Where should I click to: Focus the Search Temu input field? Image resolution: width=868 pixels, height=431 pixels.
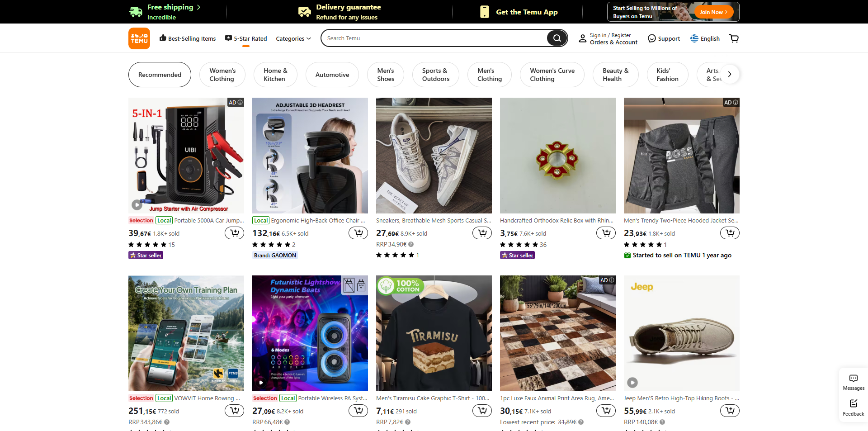click(434, 38)
